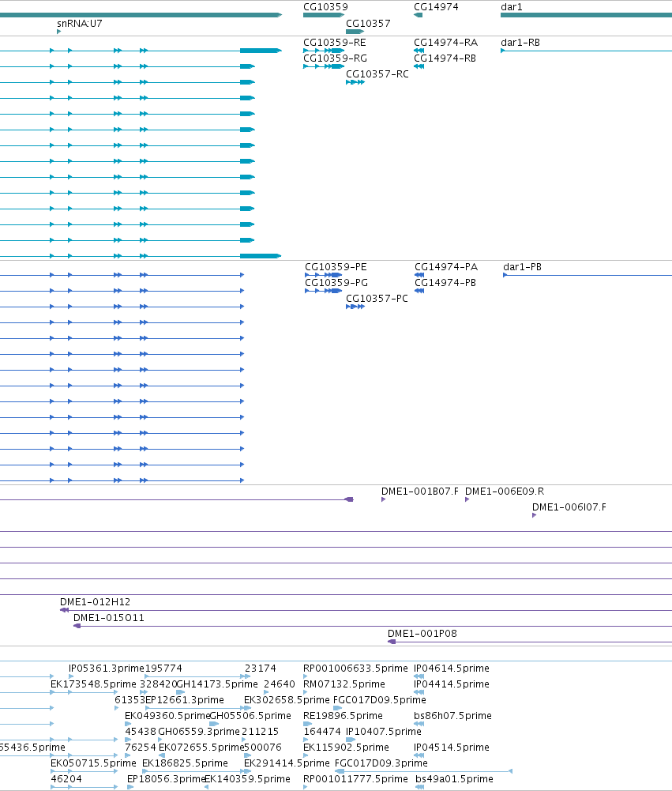Click the EK140359.5prime EST label
Image resolution: width=672 pixels, height=791 pixels.
(x=247, y=779)
